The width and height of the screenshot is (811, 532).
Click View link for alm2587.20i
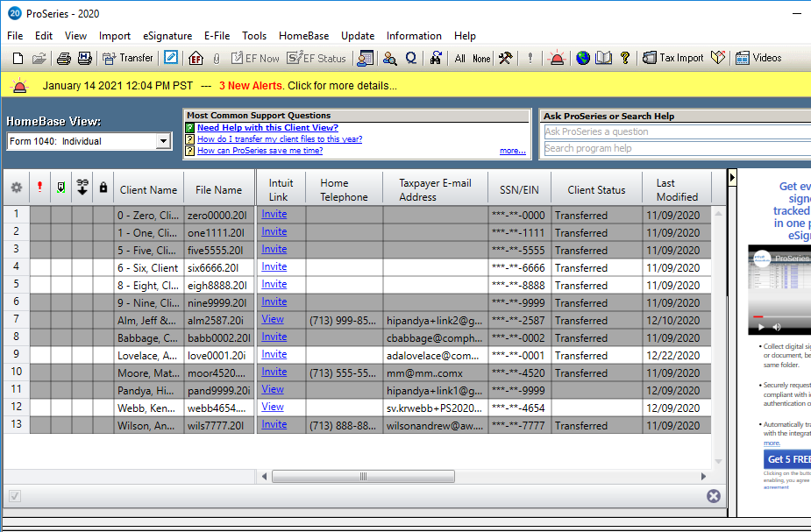coord(273,320)
